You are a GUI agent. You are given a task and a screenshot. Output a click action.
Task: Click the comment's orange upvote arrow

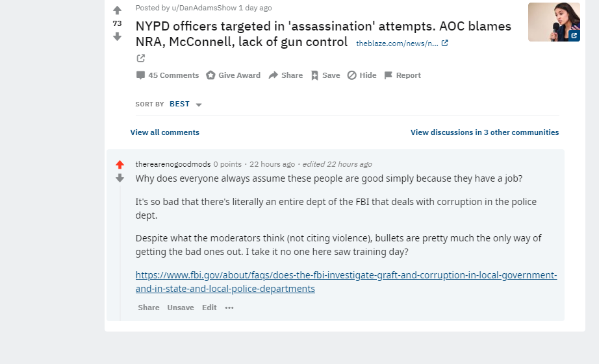[120, 165]
